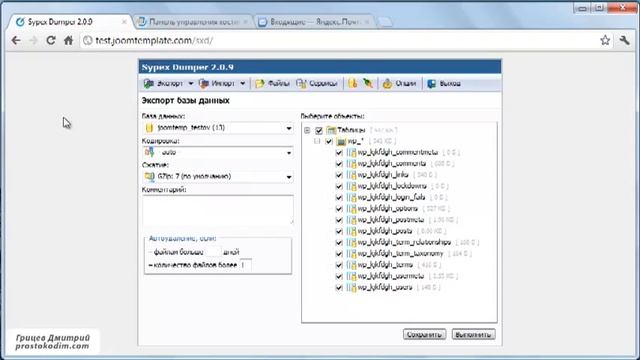
Task: Open Опции settings in toolbar
Action: coord(399,84)
